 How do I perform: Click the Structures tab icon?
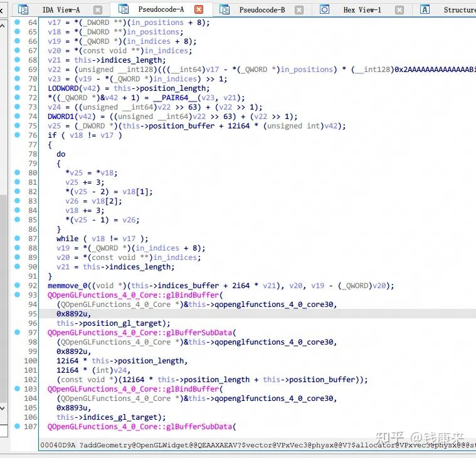(425, 9)
